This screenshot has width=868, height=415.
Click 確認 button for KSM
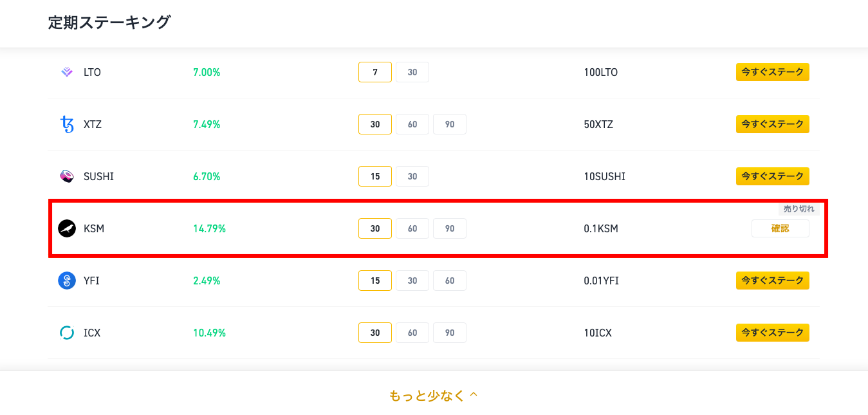[x=780, y=228]
